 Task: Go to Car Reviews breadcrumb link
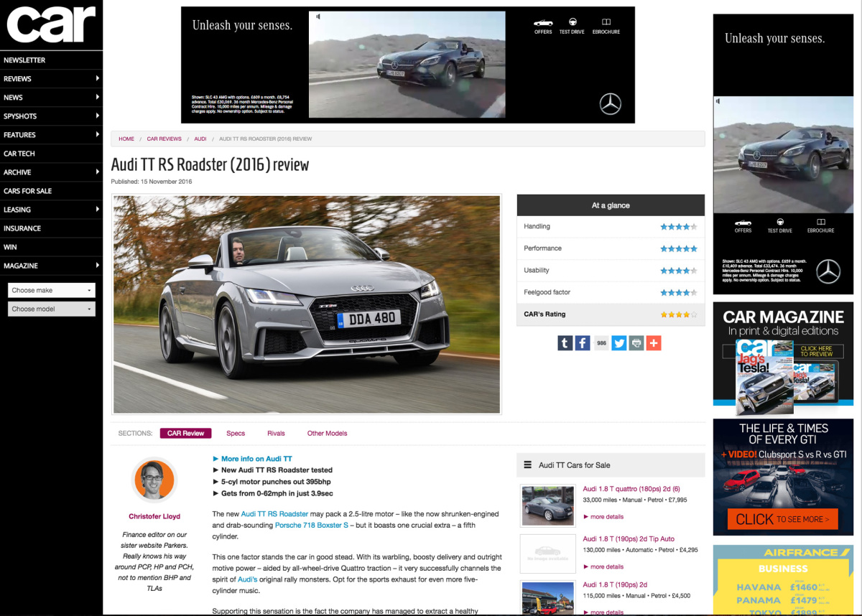click(164, 139)
